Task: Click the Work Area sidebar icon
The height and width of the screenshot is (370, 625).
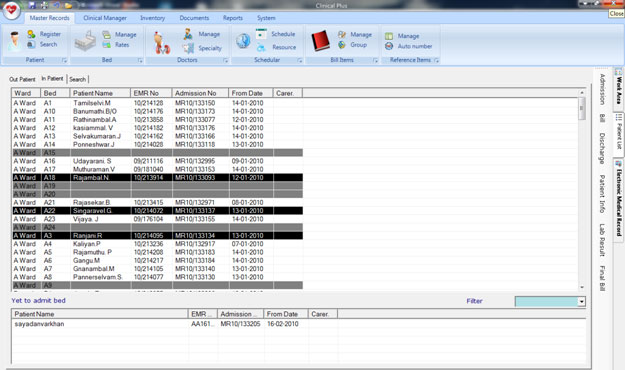Action: [618, 72]
